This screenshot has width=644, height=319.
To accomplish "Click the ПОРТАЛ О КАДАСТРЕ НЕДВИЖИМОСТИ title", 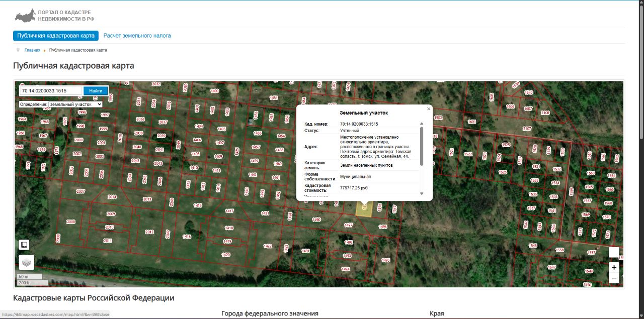I will pyautogui.click(x=66, y=15).
